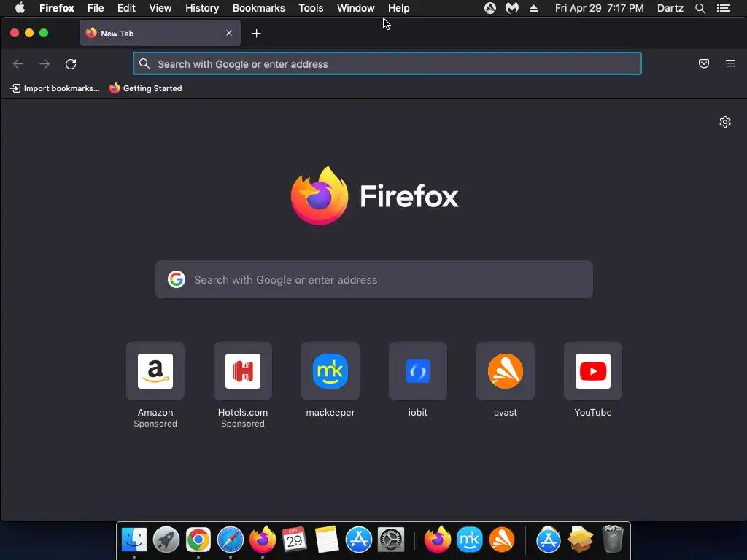Open the Window menu
Screen dimensions: 747x560
click(x=355, y=8)
